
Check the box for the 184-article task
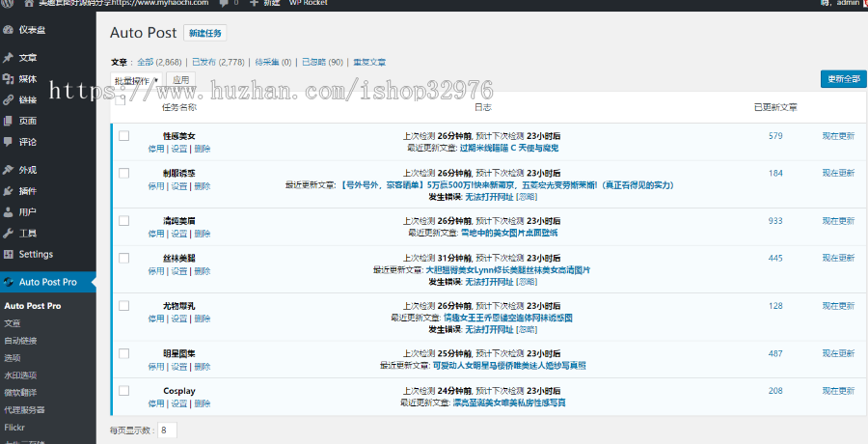pos(124,173)
